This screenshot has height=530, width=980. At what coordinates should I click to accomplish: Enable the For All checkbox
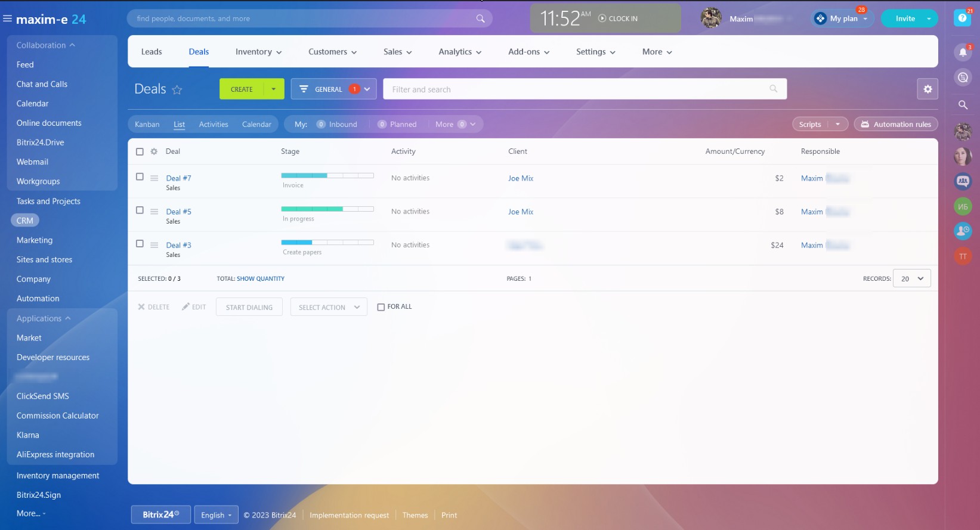click(x=381, y=307)
